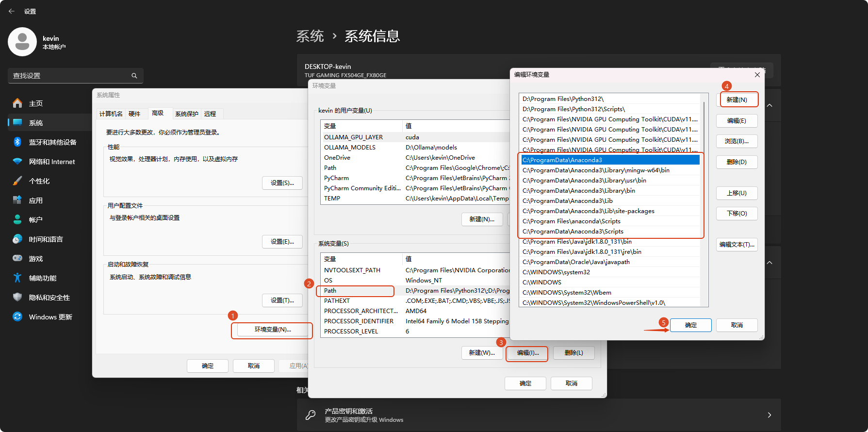Open the kevin account avatar
868x432 pixels.
point(22,42)
